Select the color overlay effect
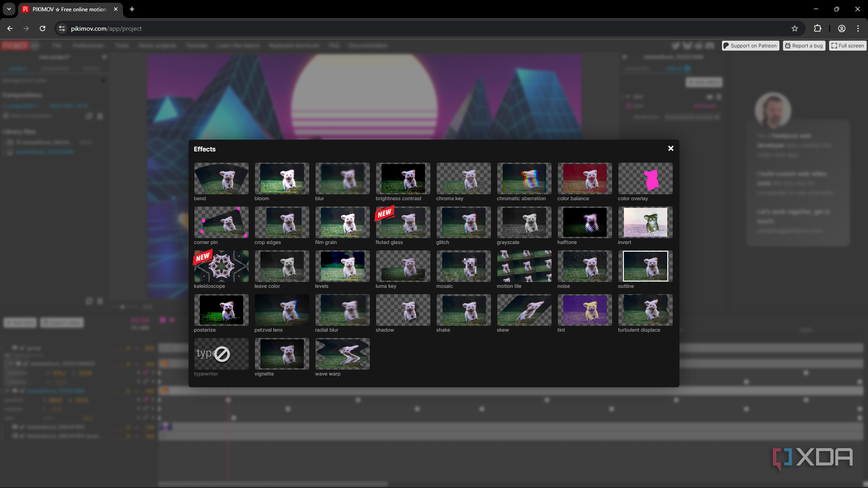The width and height of the screenshot is (868, 488). (x=645, y=178)
